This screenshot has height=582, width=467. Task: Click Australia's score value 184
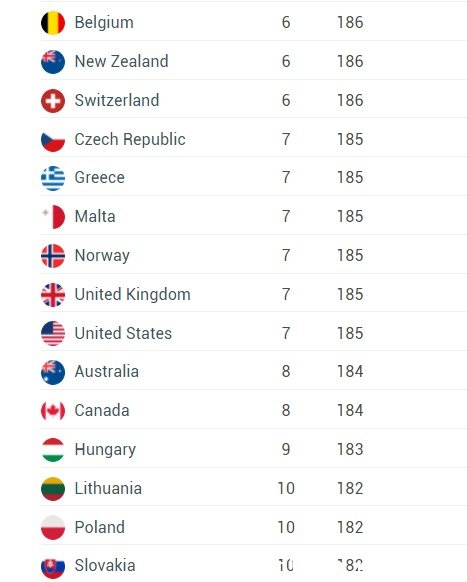(350, 372)
